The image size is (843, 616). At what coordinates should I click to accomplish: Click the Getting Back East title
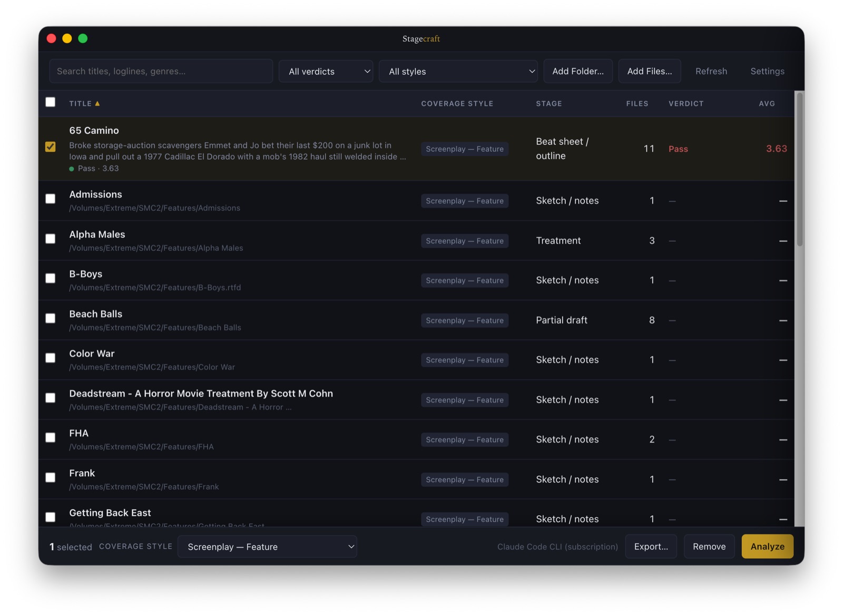(x=110, y=513)
